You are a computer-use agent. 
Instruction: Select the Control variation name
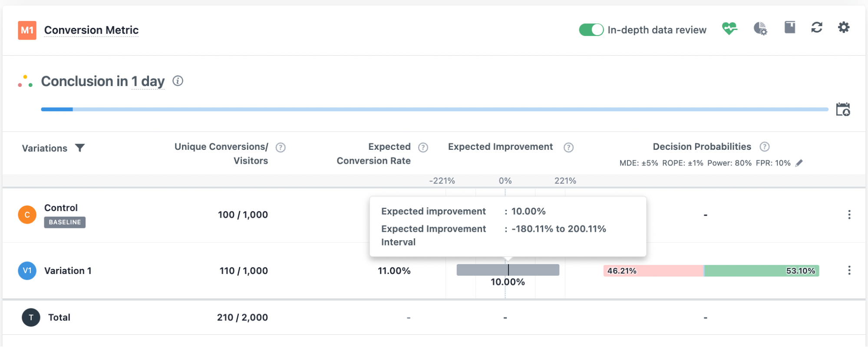click(x=61, y=208)
